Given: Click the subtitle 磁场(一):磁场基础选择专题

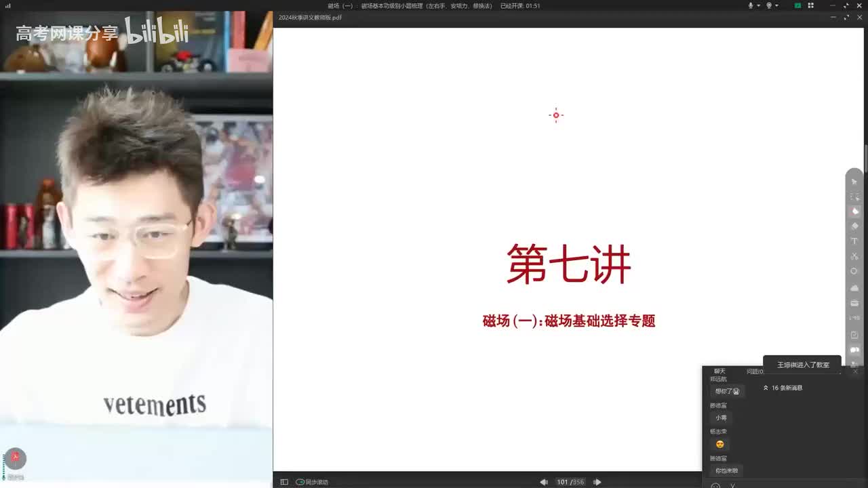Looking at the screenshot, I should point(569,321).
